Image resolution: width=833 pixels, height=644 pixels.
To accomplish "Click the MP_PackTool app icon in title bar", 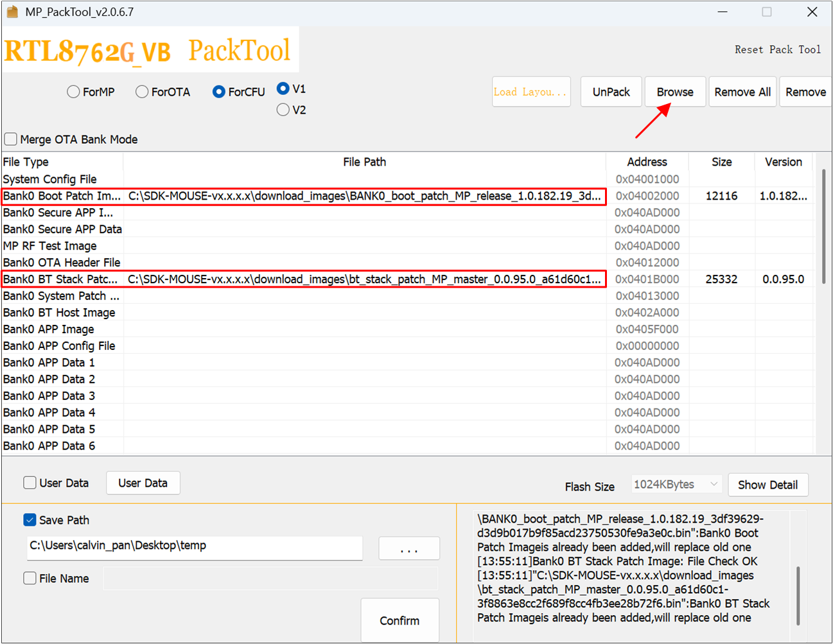I will [12, 12].
